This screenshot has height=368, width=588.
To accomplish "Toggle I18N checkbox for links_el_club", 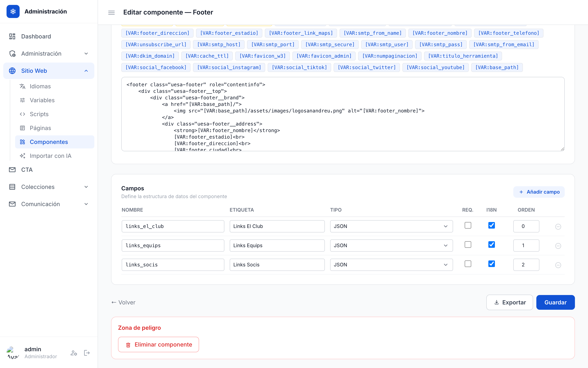I will point(492,225).
